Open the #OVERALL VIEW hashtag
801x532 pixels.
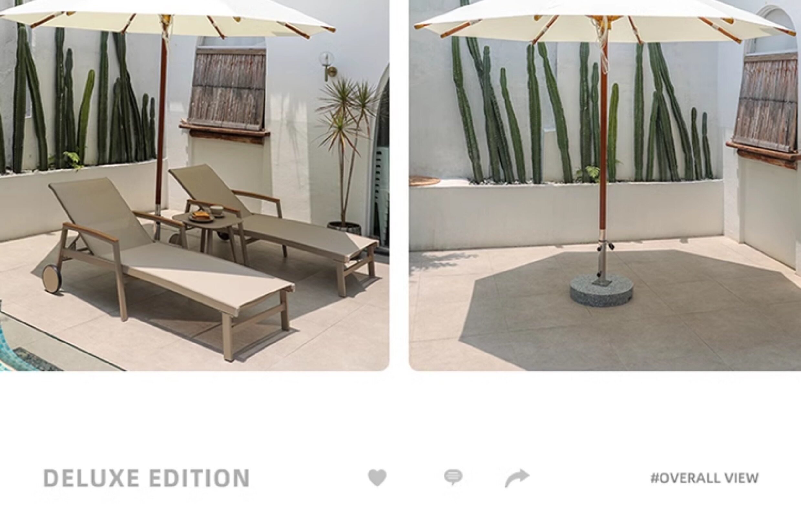(704, 478)
